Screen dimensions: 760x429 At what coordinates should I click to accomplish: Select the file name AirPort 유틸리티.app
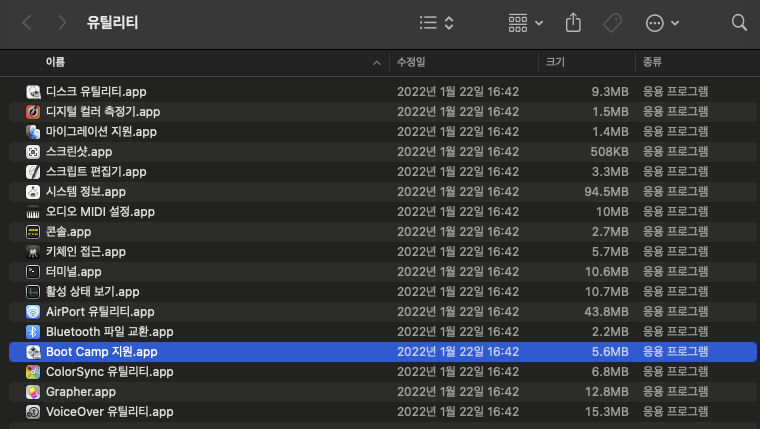click(x=100, y=312)
